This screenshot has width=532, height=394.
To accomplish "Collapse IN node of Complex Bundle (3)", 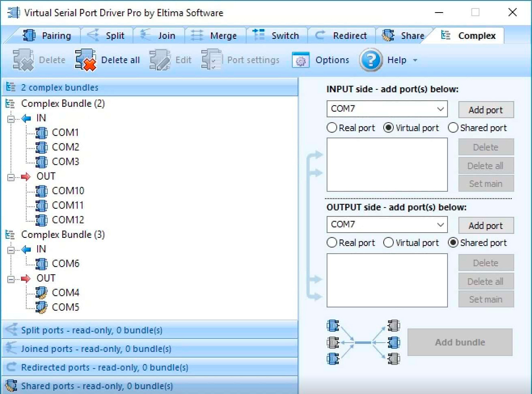I will 11,250.
